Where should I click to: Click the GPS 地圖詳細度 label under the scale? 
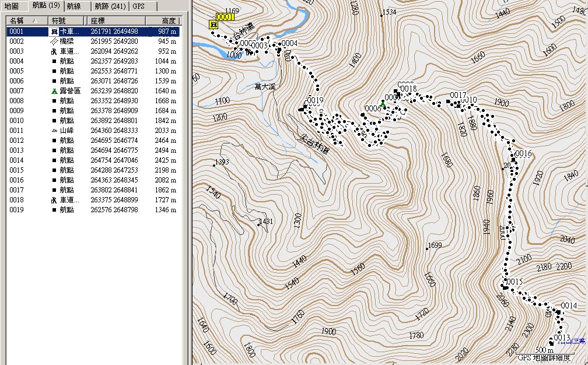click(x=544, y=358)
